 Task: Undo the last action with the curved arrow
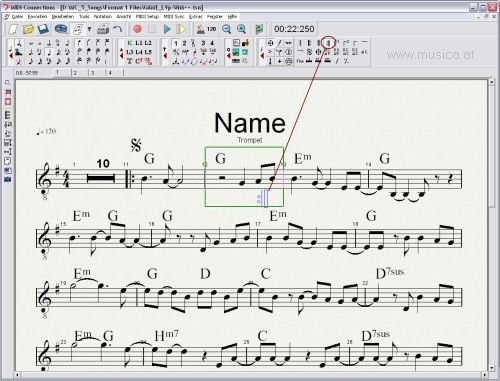118,29
